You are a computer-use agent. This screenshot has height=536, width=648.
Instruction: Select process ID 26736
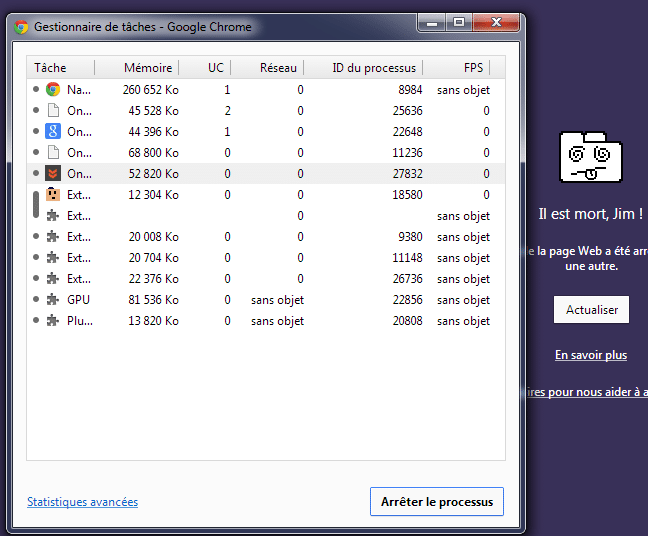(x=407, y=279)
